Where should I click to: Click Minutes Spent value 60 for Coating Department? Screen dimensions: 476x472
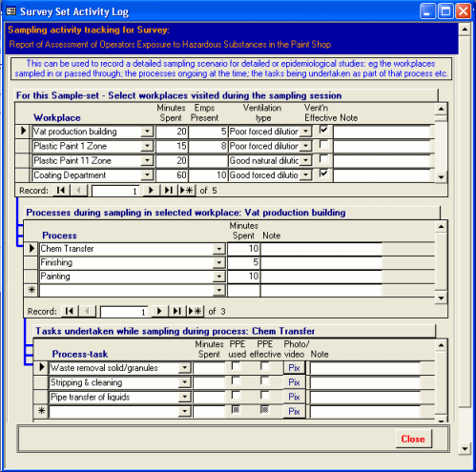(172, 175)
